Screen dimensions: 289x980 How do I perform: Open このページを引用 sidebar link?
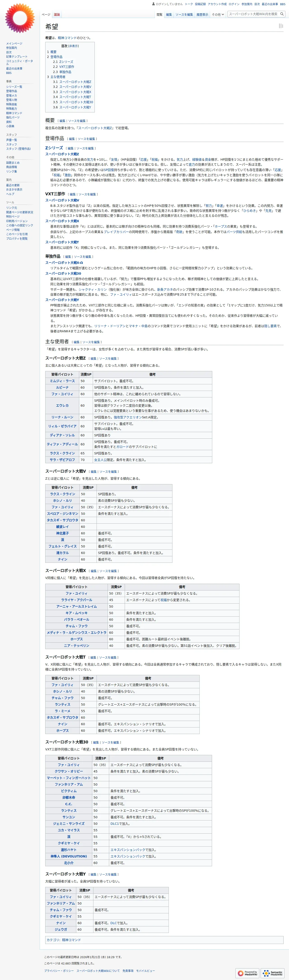click(17, 234)
